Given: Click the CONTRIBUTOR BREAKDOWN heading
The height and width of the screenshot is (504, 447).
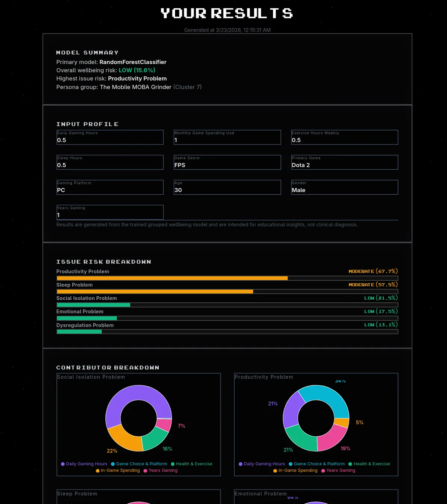Looking at the screenshot, I should coord(108,368).
